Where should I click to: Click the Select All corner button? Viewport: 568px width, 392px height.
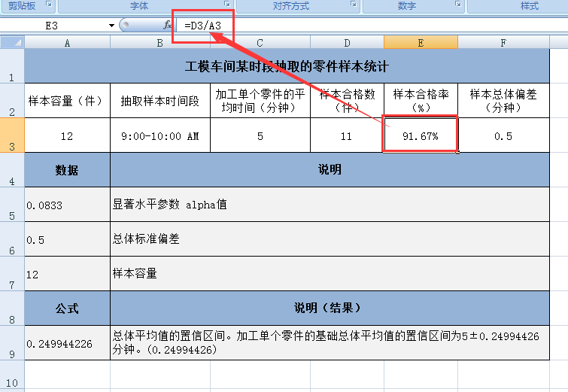point(12,42)
